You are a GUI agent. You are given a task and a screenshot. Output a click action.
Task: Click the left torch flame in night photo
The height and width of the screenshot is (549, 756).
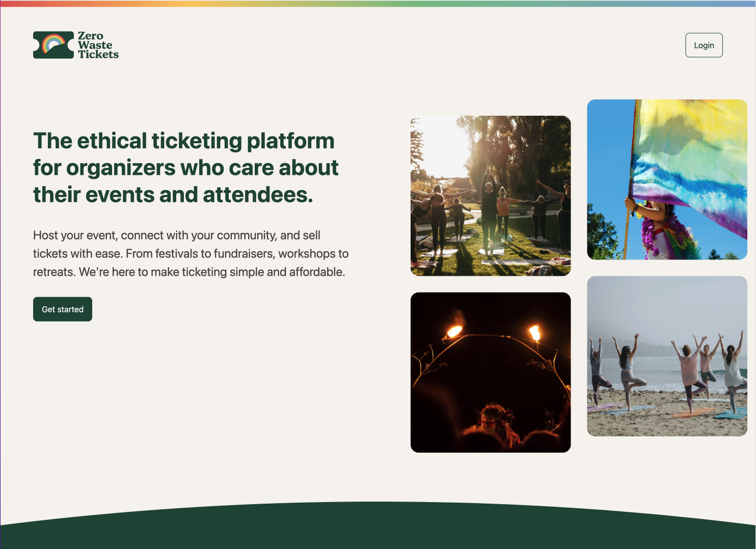pos(454,330)
